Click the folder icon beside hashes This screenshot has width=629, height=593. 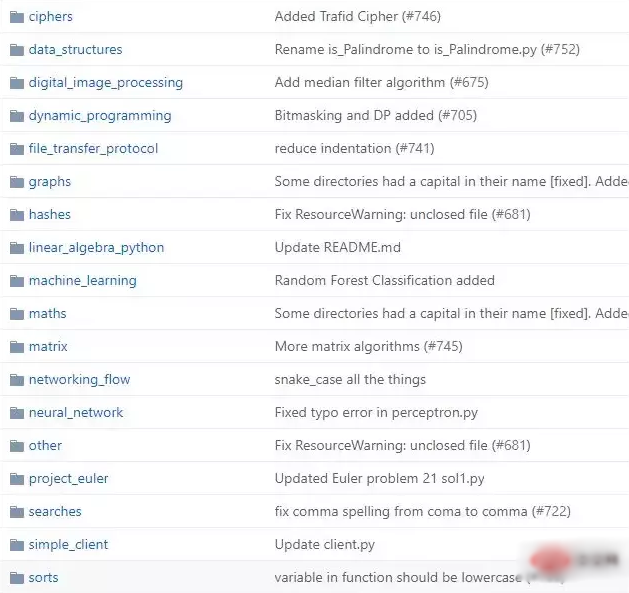(17, 215)
